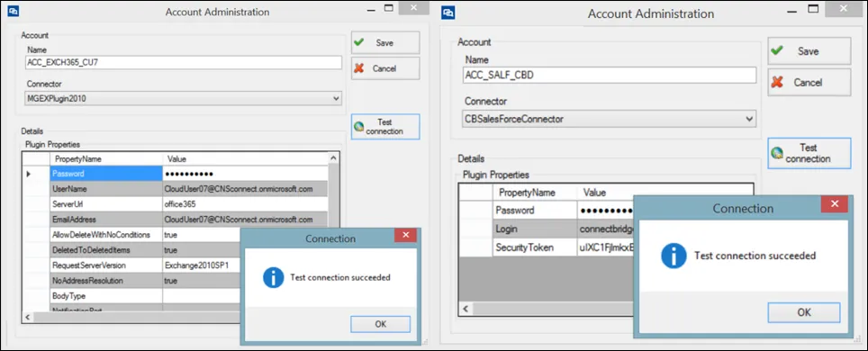Select Password row in left properties grid
Screen dimensions: 868x351
coord(106,174)
